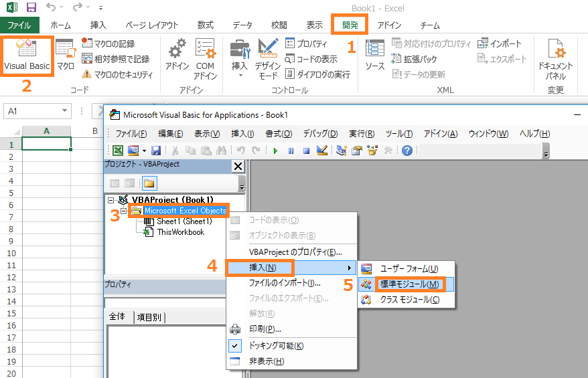Select ThisWorkbook in project tree
Screen dimensions: 588x378
pos(181,232)
